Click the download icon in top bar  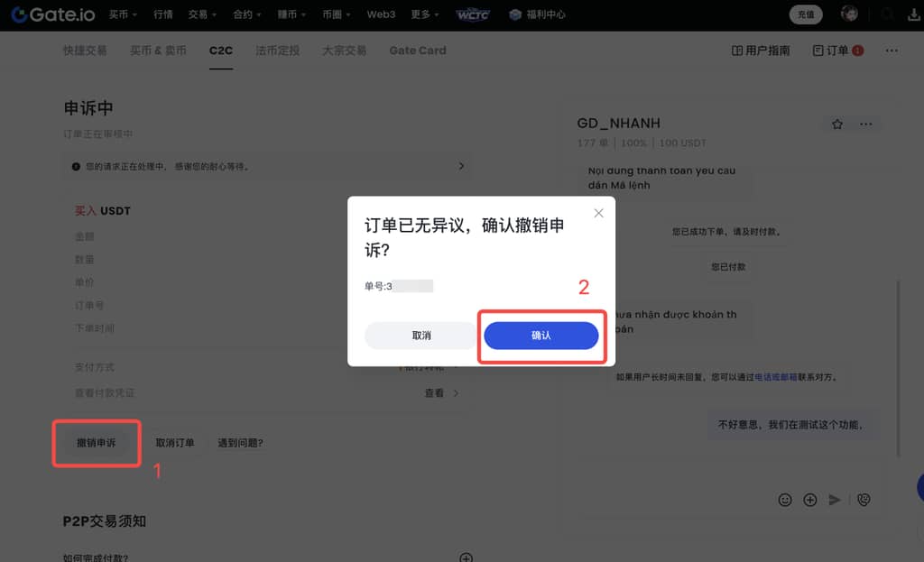click(913, 14)
